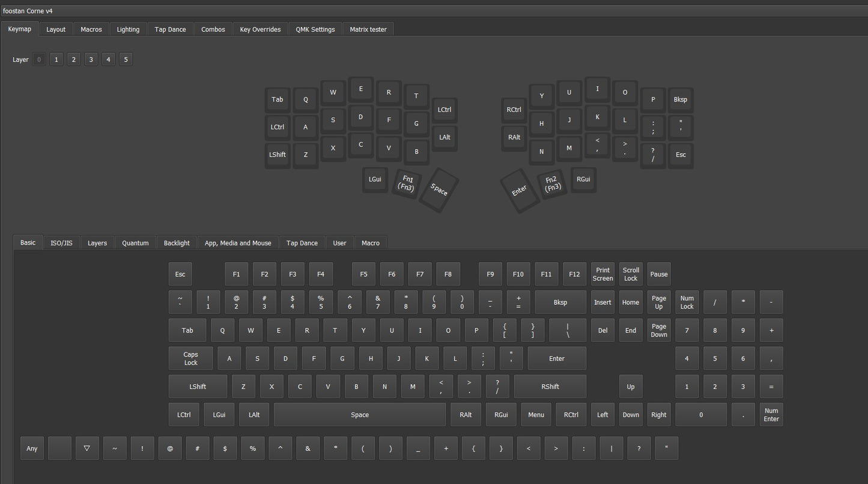Select the Fn1 (Fn3) thumb key

point(407,184)
